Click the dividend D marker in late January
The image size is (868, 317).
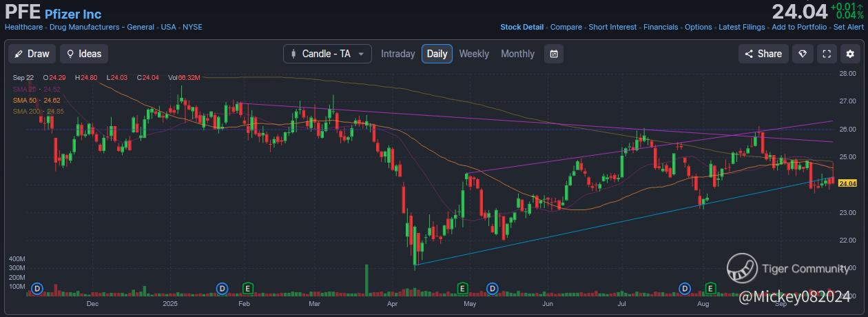(x=222, y=287)
